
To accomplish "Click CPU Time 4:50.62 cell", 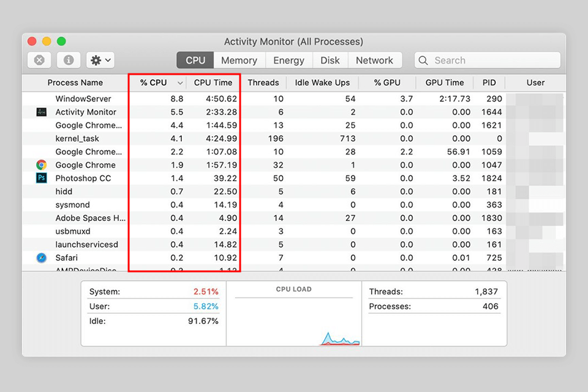I will pos(221,99).
